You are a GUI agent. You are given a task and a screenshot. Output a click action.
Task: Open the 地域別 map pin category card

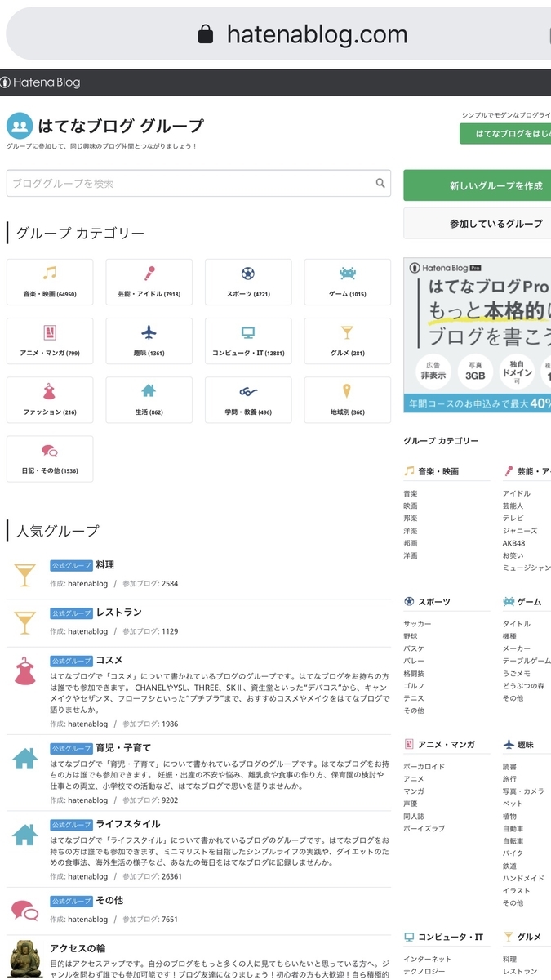click(x=348, y=400)
